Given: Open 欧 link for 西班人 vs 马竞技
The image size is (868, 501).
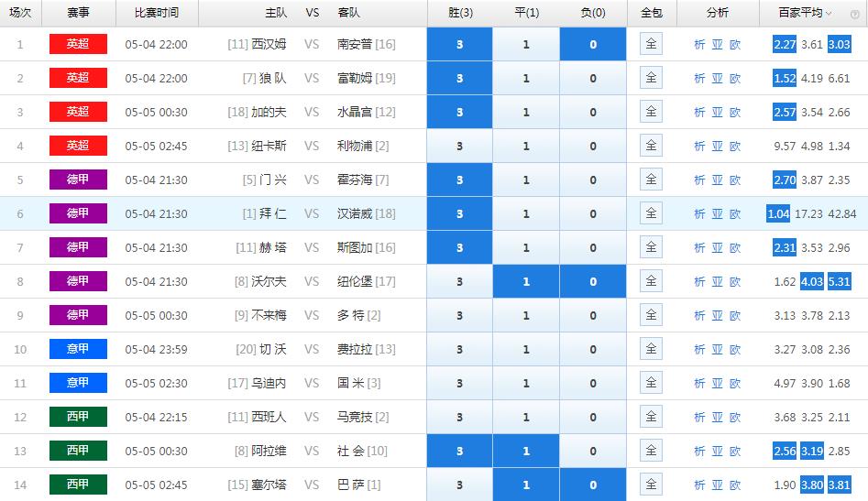Looking at the screenshot, I should pos(735,417).
